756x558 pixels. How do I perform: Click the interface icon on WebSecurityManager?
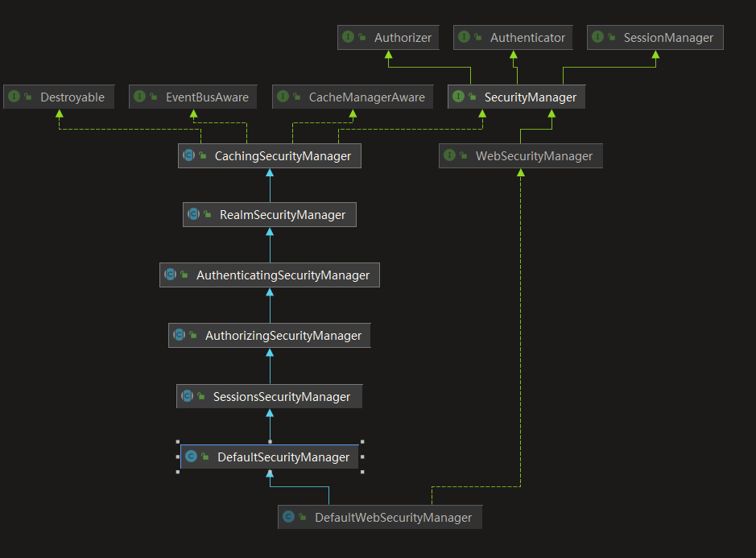(x=449, y=155)
